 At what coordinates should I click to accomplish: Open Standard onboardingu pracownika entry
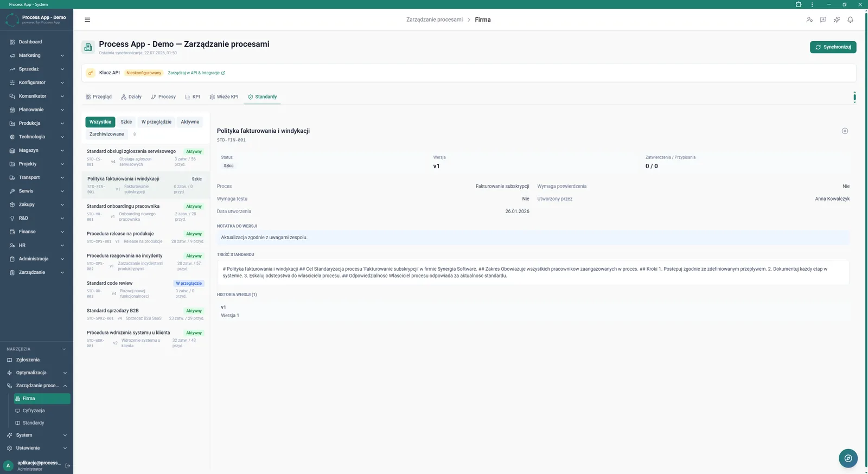pyautogui.click(x=145, y=213)
